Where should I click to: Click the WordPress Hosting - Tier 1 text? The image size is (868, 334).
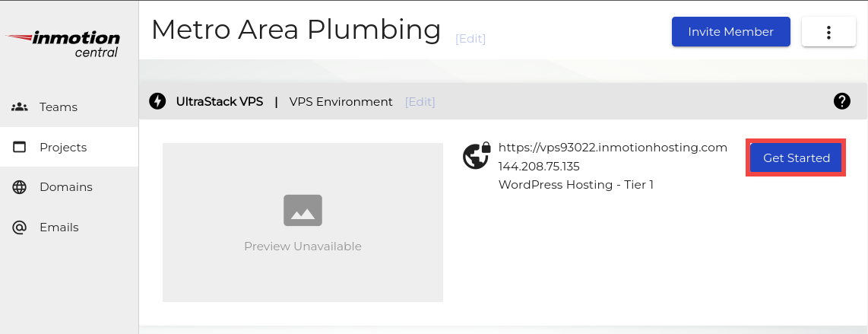[575, 184]
